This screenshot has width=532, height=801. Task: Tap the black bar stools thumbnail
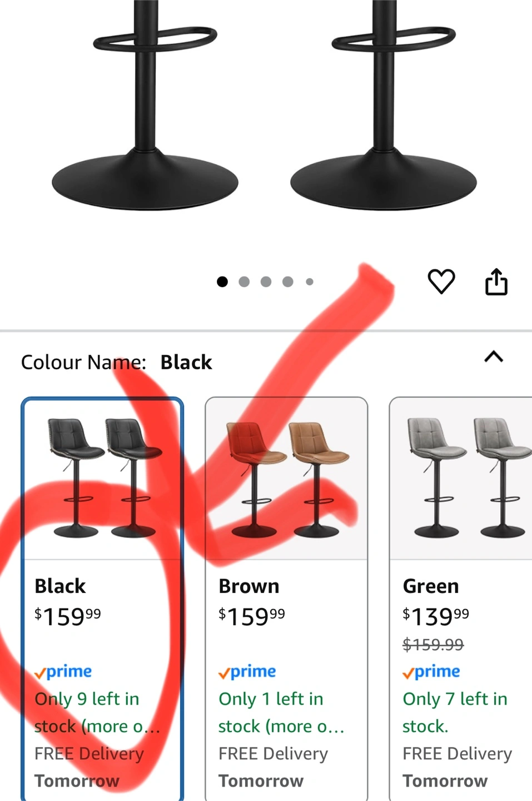pos(102,478)
